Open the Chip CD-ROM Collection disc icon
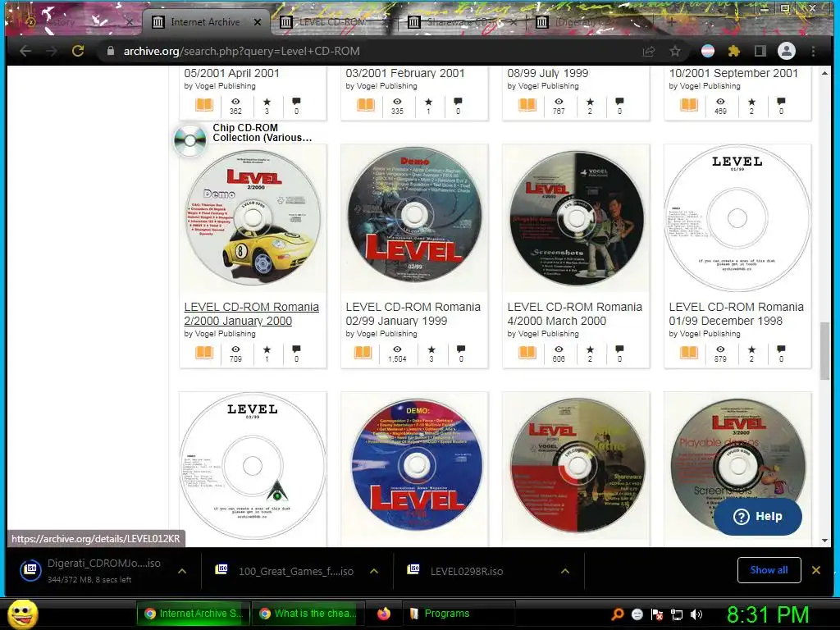 (x=189, y=140)
